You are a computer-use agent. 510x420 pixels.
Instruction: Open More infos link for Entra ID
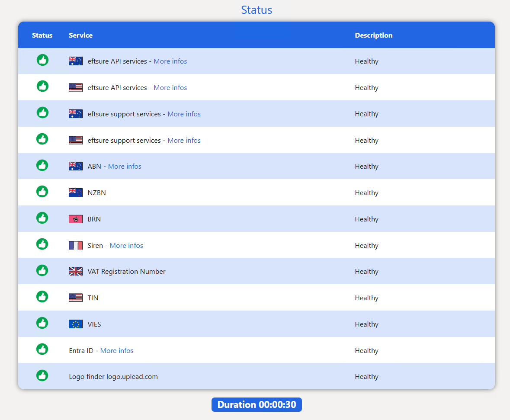117,350
